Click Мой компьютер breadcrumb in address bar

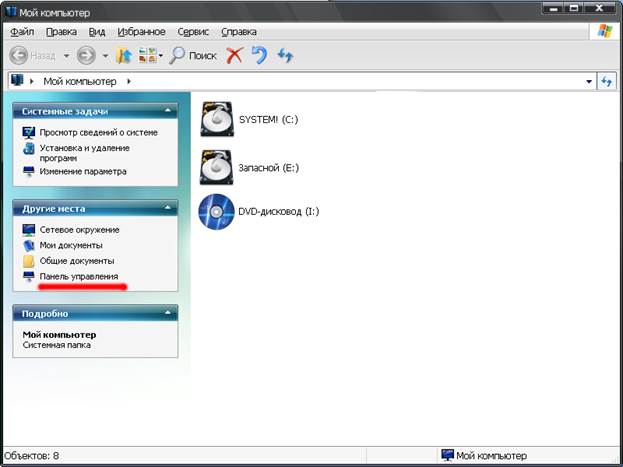tap(80, 81)
